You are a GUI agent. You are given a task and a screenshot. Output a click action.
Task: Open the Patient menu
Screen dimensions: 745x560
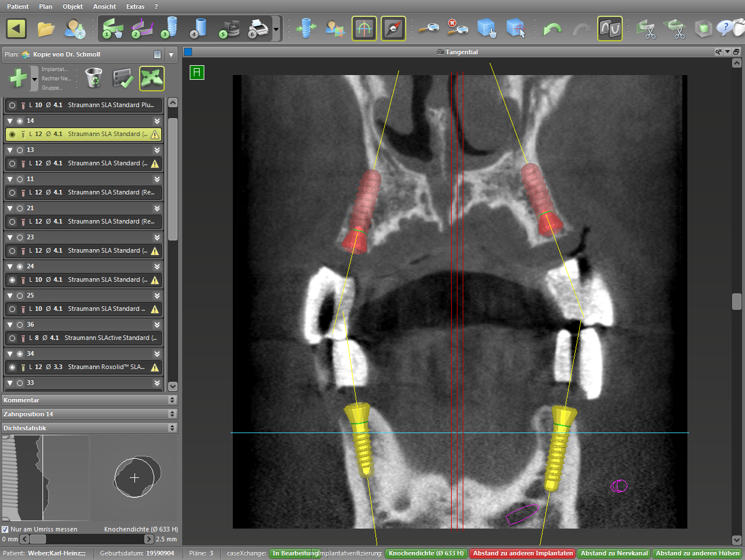pyautogui.click(x=18, y=6)
